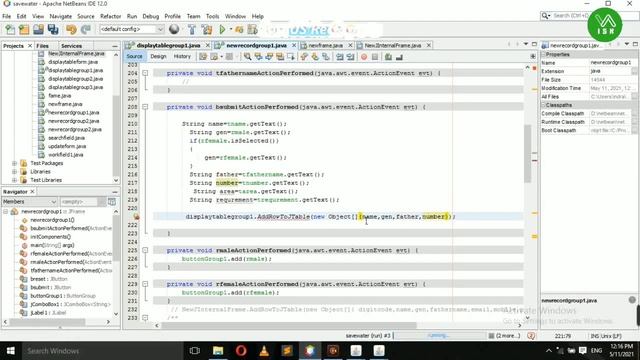Click the Redo toolbar icon

pos(86,29)
